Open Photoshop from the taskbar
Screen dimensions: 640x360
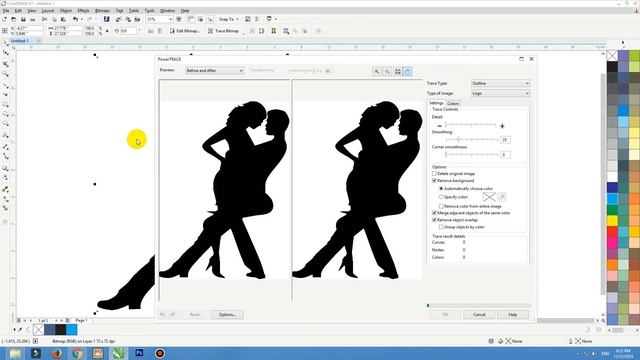[139, 353]
